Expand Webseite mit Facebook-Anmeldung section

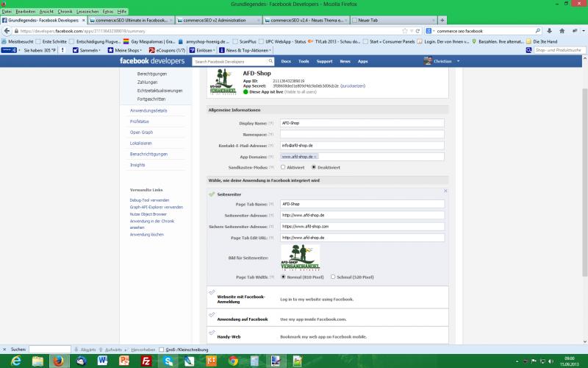[242, 299]
